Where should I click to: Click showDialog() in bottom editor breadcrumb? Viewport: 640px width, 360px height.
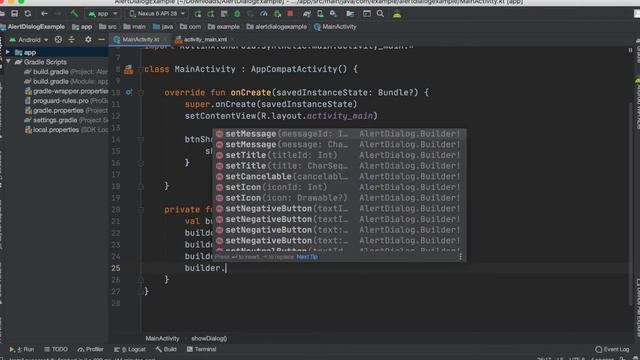(x=209, y=338)
